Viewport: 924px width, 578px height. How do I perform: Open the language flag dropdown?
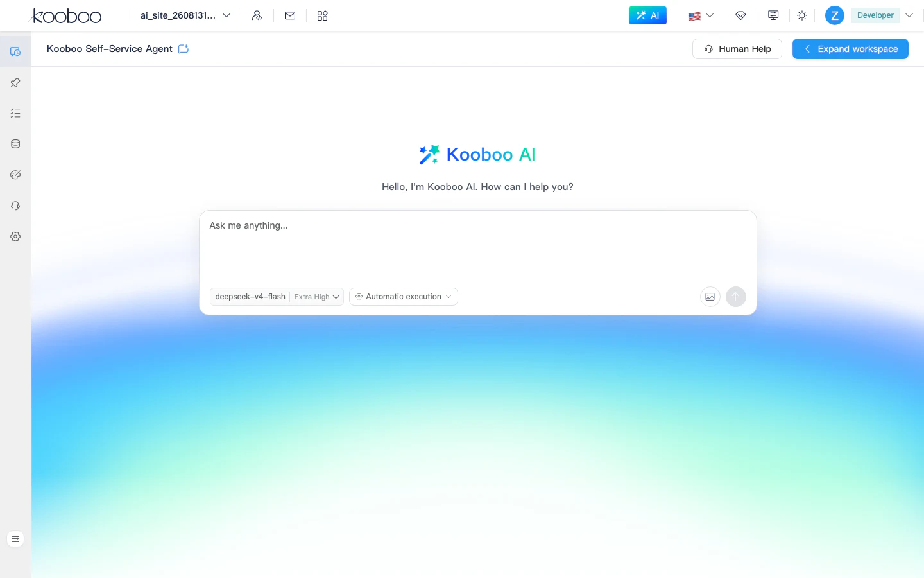(701, 15)
